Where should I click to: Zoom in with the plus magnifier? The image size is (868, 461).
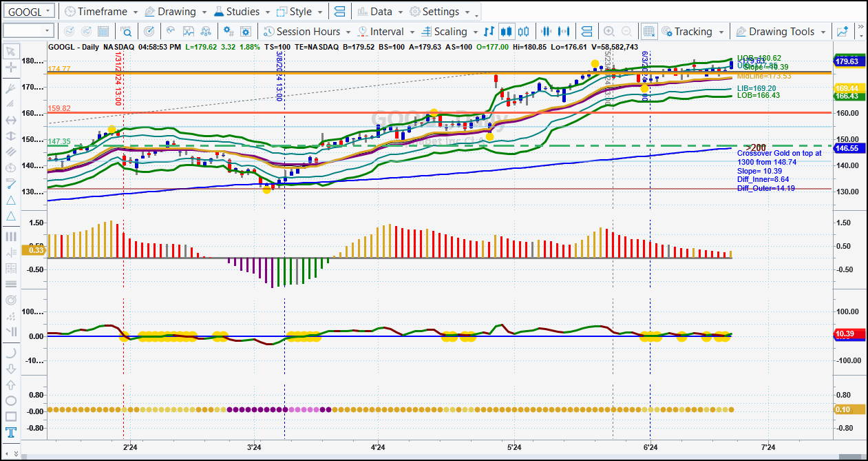608,31
